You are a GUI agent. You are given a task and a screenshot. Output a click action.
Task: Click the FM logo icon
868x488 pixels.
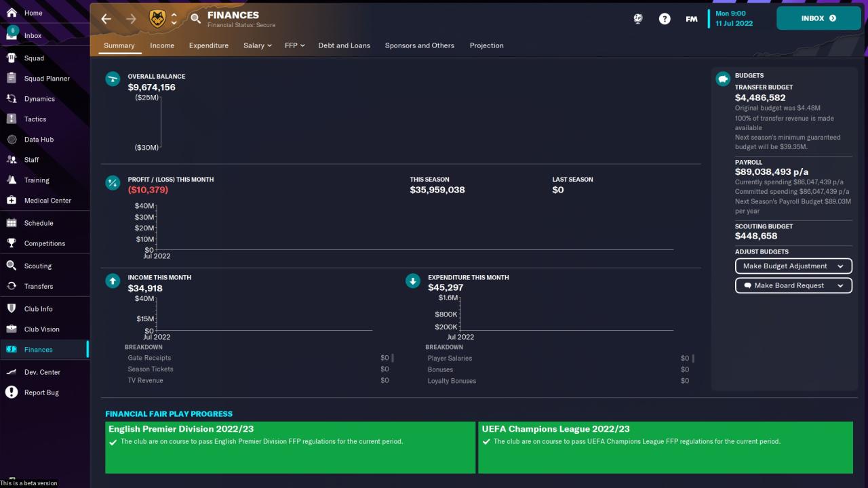(691, 19)
